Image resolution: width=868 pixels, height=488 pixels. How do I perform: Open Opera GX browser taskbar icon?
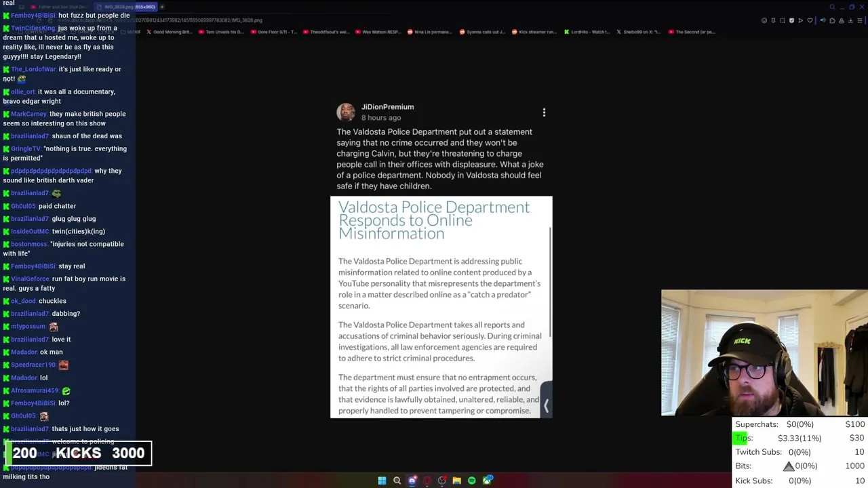pyautogui.click(x=427, y=481)
